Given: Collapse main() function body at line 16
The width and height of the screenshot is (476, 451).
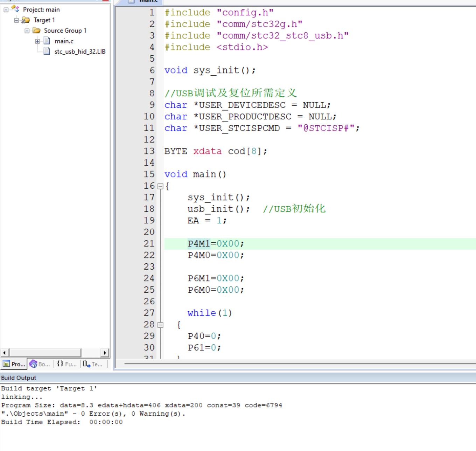Looking at the screenshot, I should 160,186.
